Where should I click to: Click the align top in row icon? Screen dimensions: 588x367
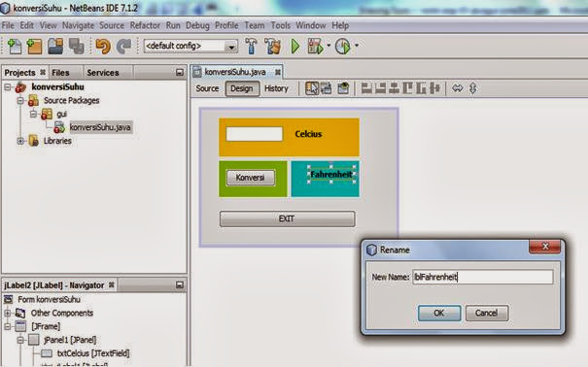[407, 88]
